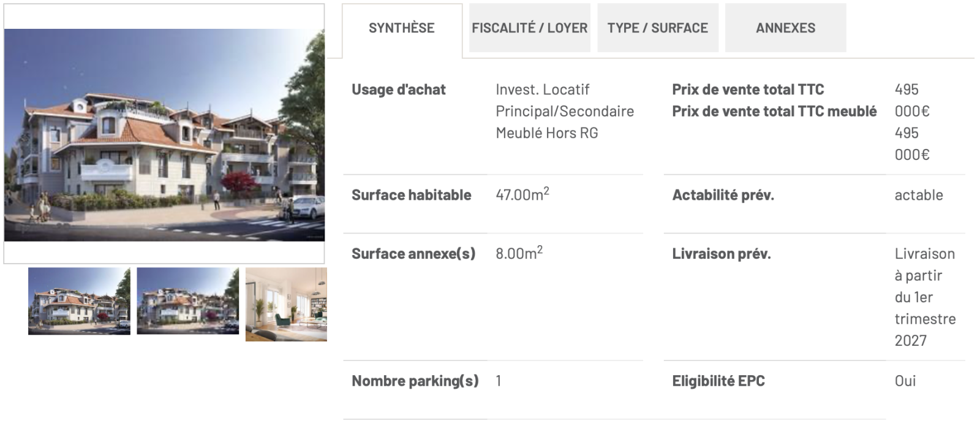Select the first exterior building thumbnail

point(79,301)
